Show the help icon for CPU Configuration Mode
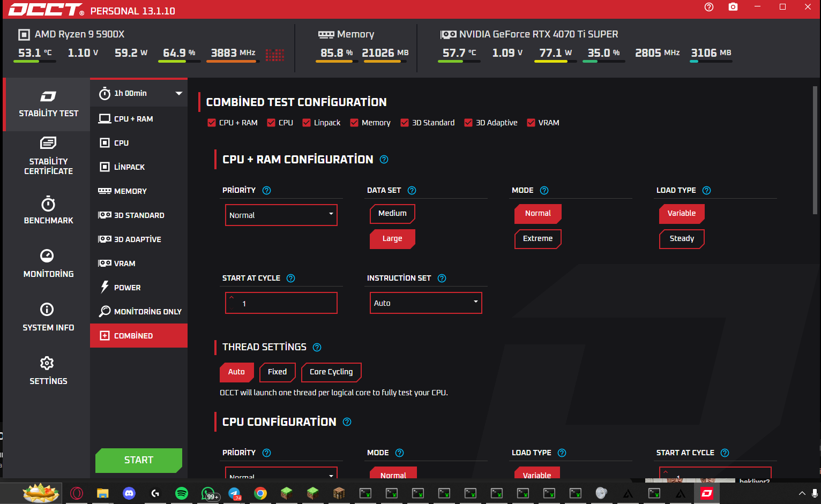Image resolution: width=821 pixels, height=504 pixels. coord(399,453)
